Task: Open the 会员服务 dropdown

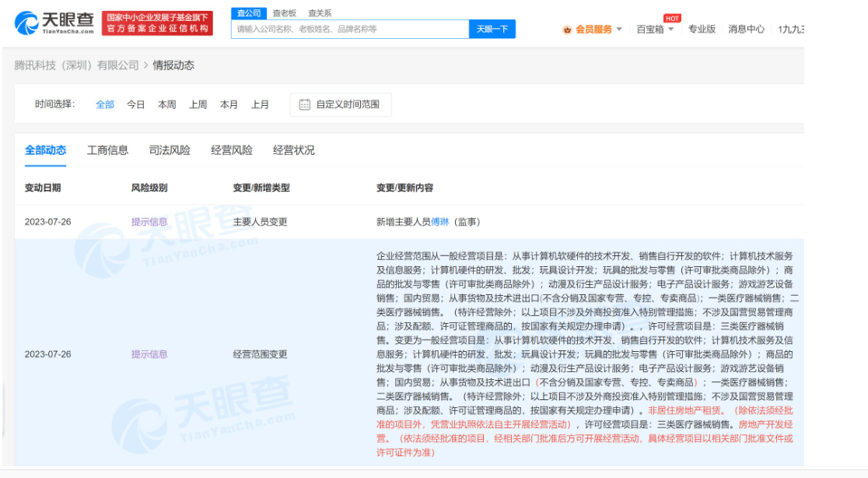Action: tap(598, 30)
